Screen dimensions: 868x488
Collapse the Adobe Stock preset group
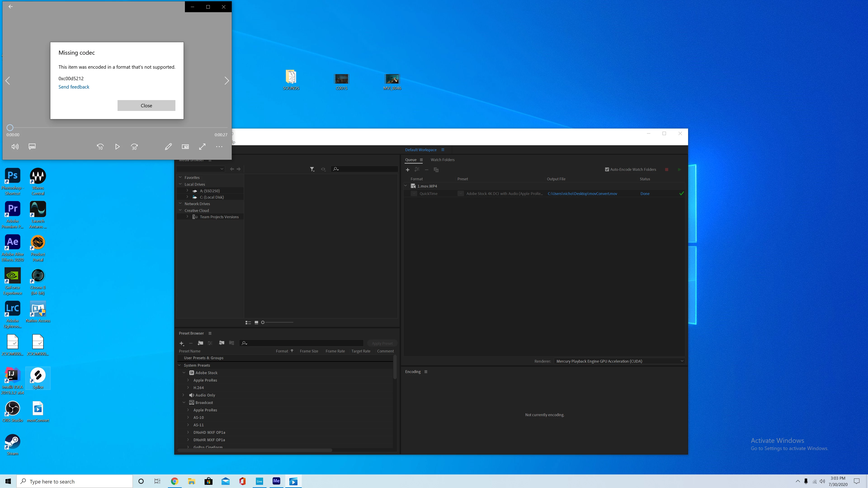(184, 373)
